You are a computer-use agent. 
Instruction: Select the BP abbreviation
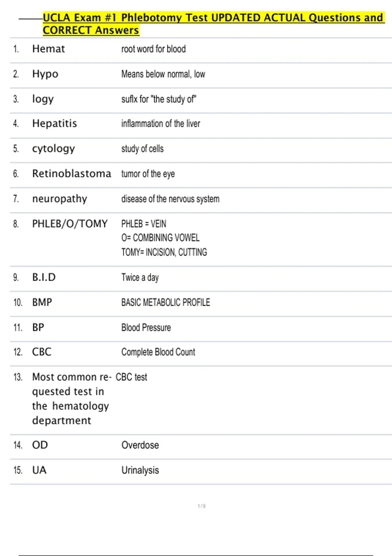tap(38, 327)
